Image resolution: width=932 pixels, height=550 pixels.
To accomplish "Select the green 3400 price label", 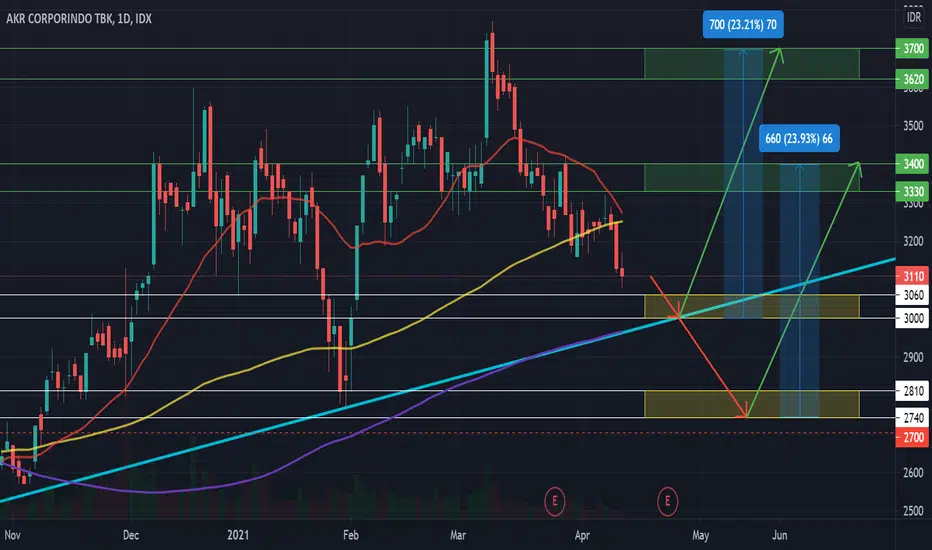I will 913,164.
